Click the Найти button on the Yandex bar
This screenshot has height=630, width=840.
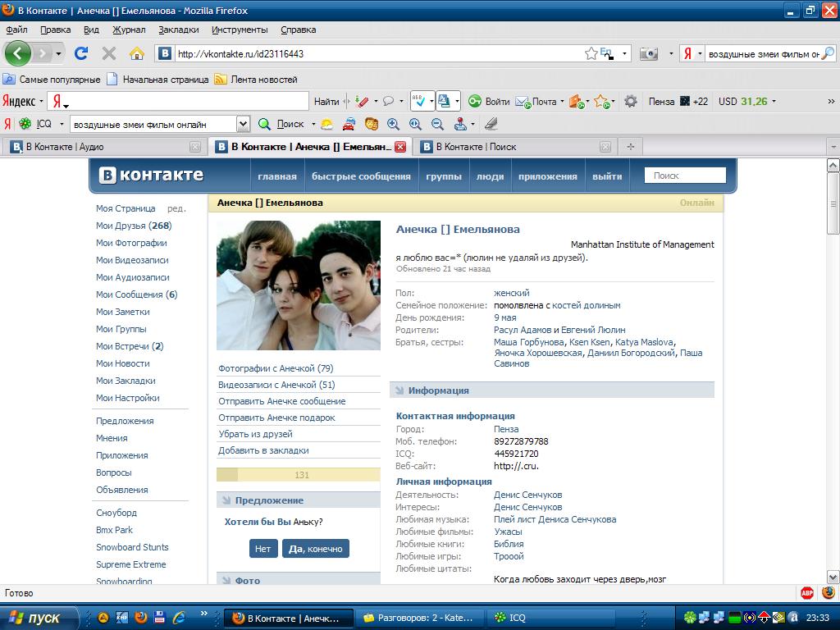click(326, 101)
